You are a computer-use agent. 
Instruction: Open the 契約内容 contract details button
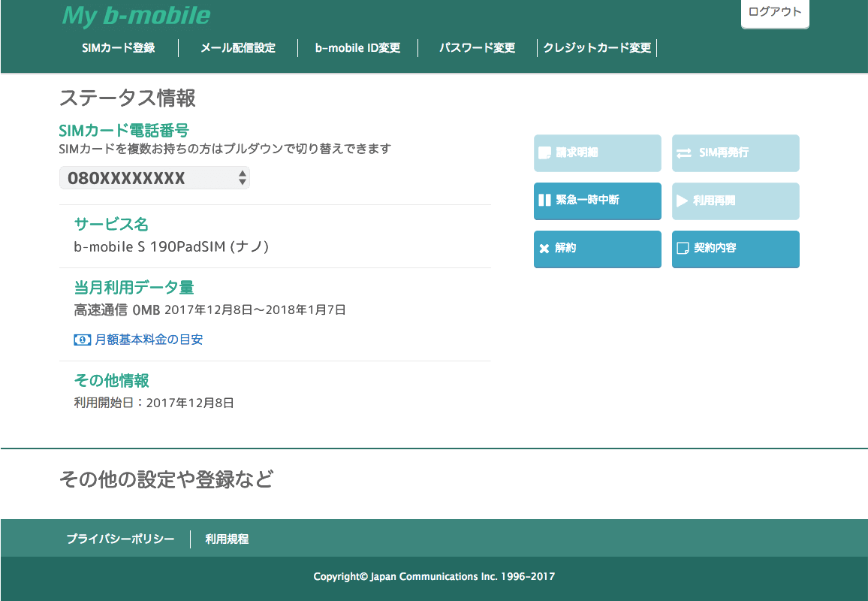pos(736,249)
